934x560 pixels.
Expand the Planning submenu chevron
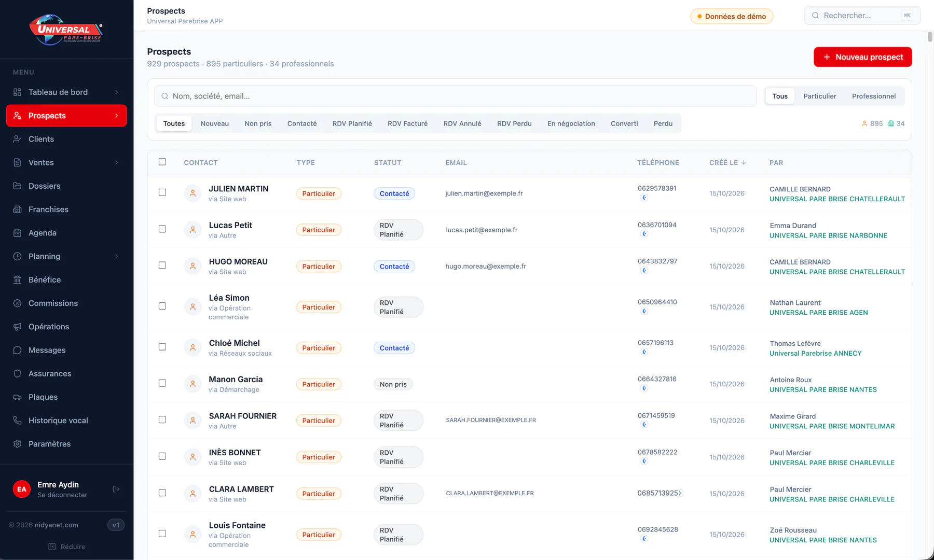[116, 256]
